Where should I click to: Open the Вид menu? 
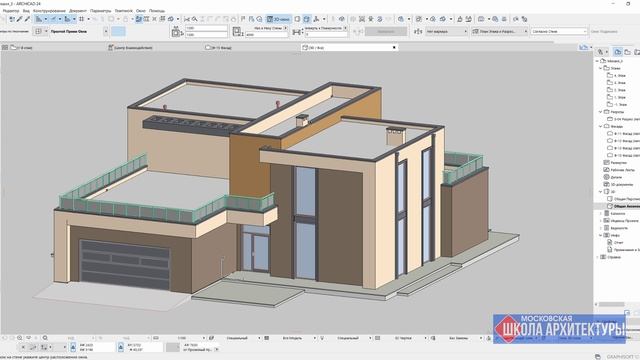pos(26,11)
